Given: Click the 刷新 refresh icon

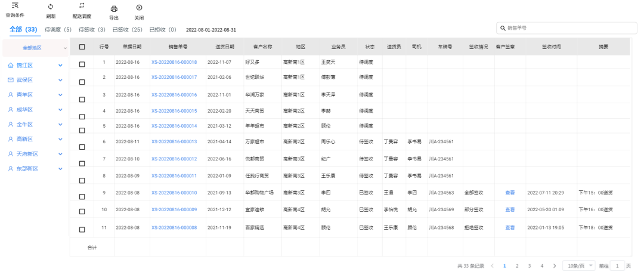Looking at the screenshot, I should point(51,7).
